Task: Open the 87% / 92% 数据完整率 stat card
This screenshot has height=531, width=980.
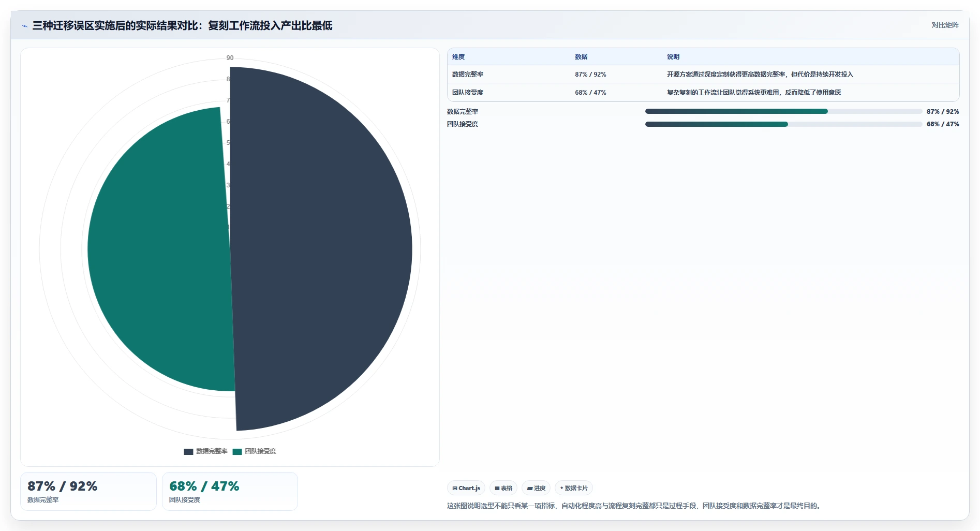Action: click(x=88, y=491)
